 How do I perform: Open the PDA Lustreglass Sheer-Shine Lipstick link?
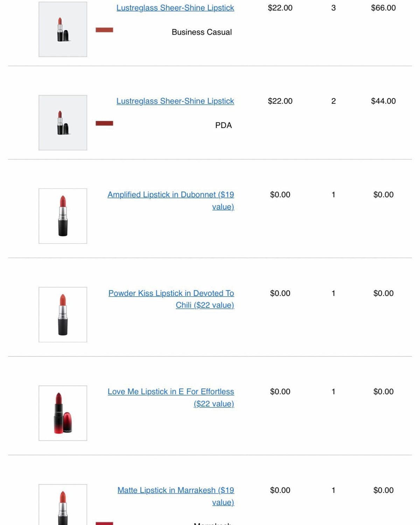tap(175, 101)
